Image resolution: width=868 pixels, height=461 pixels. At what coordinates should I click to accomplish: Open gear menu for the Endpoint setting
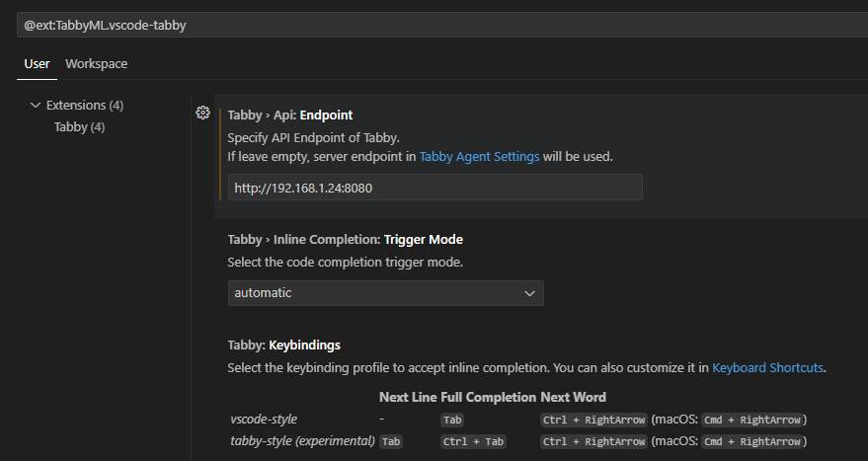point(203,113)
